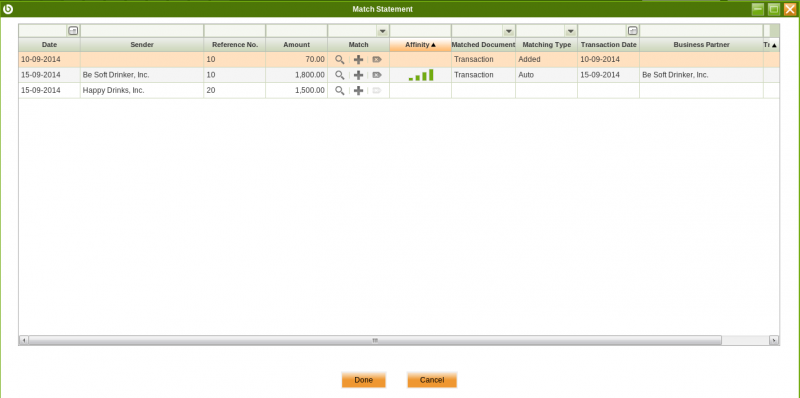Select the first row date 10-09-2014
The height and width of the screenshot is (398, 800).
[x=49, y=60]
